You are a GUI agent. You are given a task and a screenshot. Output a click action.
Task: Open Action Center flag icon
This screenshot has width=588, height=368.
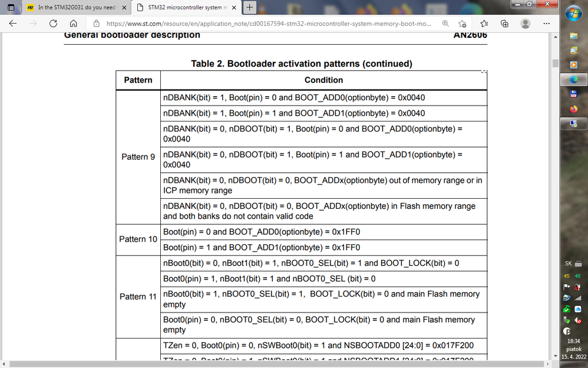point(567,287)
